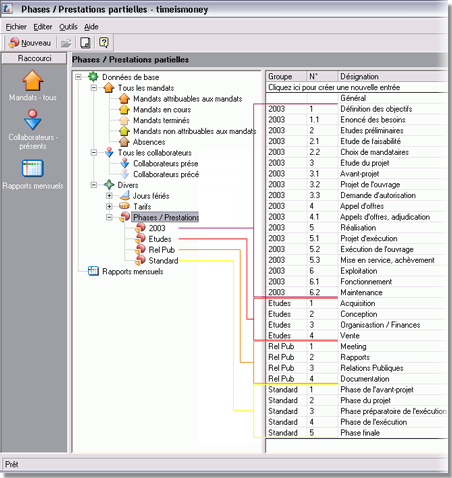Screen dimensions: 452x478
Task: Click the Raccourci panel header button
Action: coord(34,58)
